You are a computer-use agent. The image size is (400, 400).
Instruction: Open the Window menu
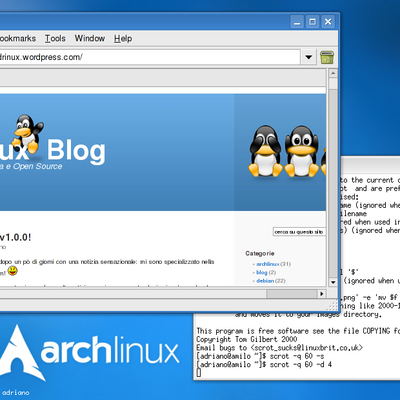90,39
